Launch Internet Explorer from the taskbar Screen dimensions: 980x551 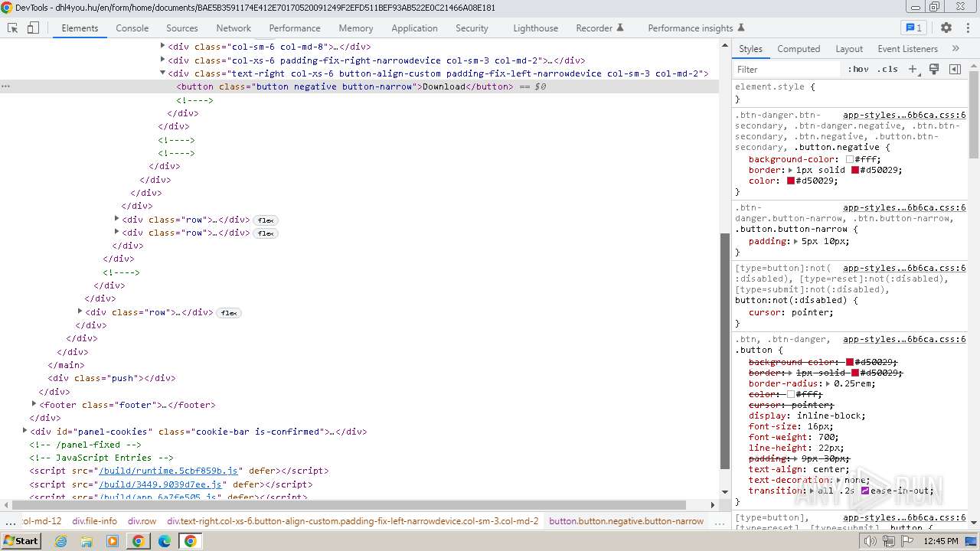tap(60, 541)
